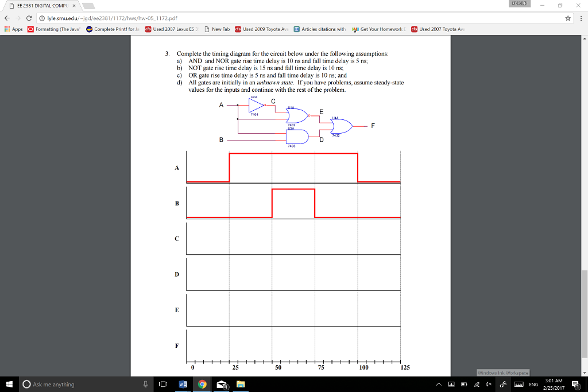588x392 pixels.
Task: Open Google Chrome from the taskbar
Action: [202, 385]
